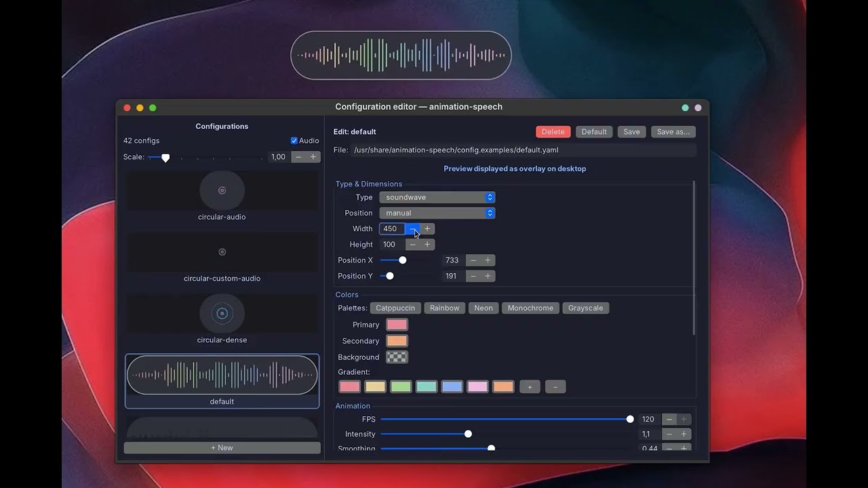Decrease the Scale value with minus
This screenshot has width=868, height=488.
coord(298,157)
